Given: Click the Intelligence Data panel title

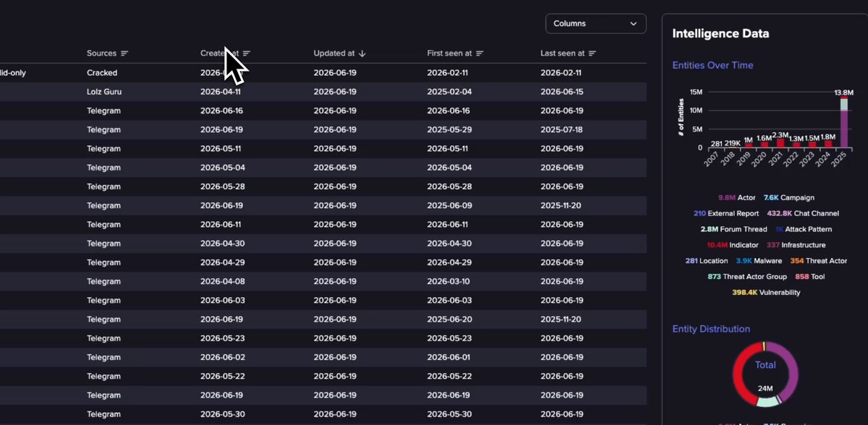Looking at the screenshot, I should point(720,33).
